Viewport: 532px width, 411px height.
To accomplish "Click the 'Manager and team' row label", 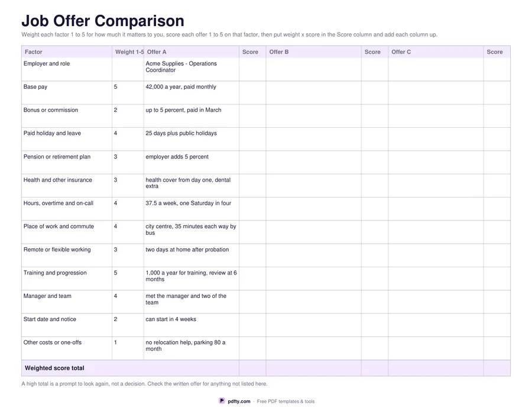I will [x=47, y=296].
